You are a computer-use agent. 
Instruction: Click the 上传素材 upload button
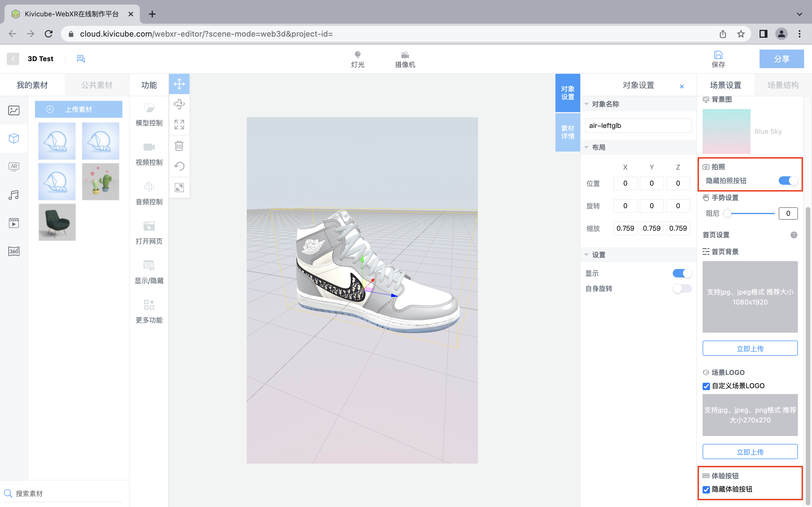[x=78, y=109]
